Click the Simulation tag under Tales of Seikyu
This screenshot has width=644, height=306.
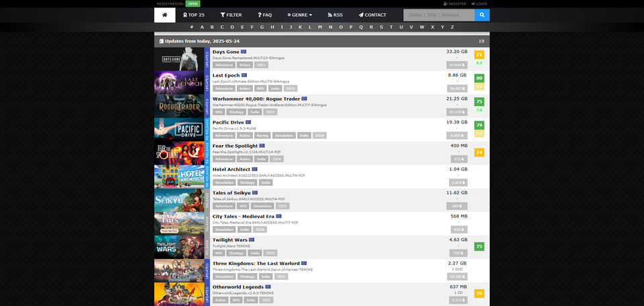pyautogui.click(x=262, y=206)
